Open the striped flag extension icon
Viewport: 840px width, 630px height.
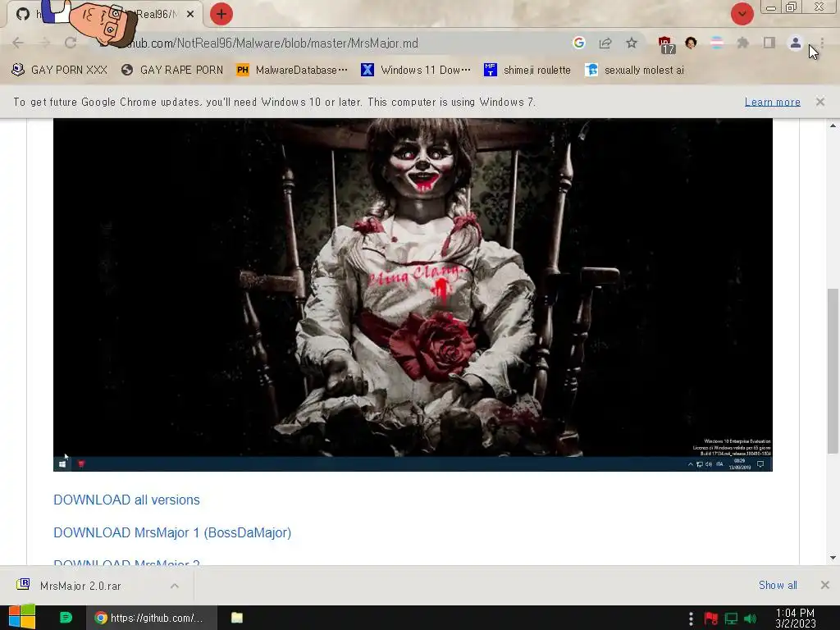click(717, 43)
